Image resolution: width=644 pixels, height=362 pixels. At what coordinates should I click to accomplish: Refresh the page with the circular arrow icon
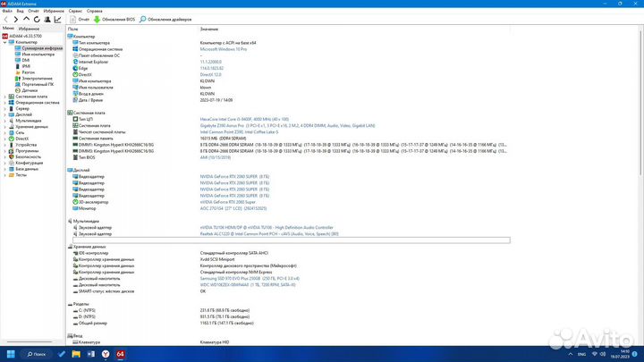[x=37, y=20]
